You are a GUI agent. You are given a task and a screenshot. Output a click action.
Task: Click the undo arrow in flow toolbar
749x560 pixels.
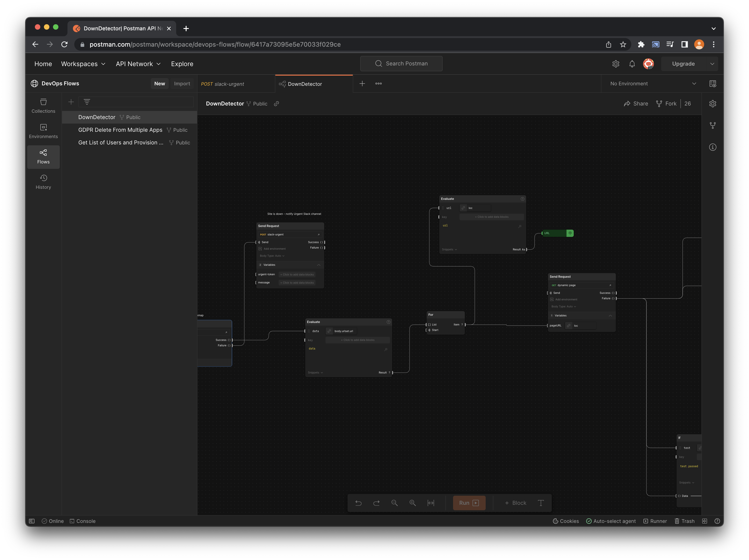point(358,503)
